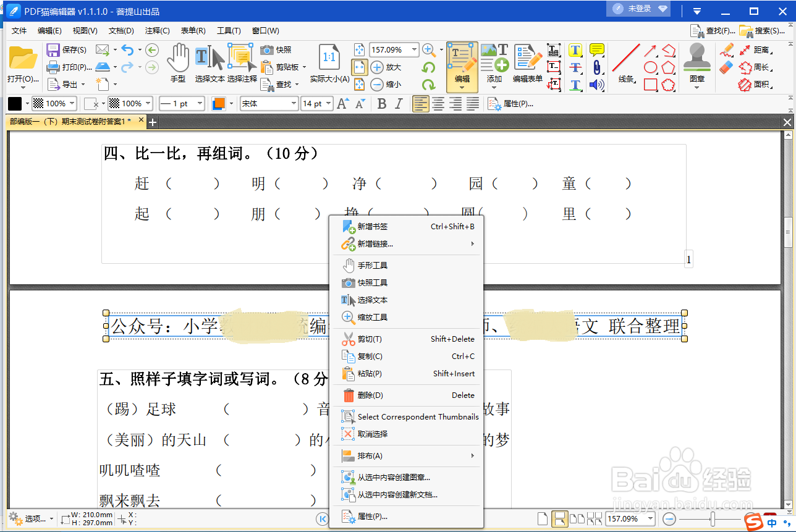Click the orange text color swatch
Screen dimensions: 796x532
[219, 104]
